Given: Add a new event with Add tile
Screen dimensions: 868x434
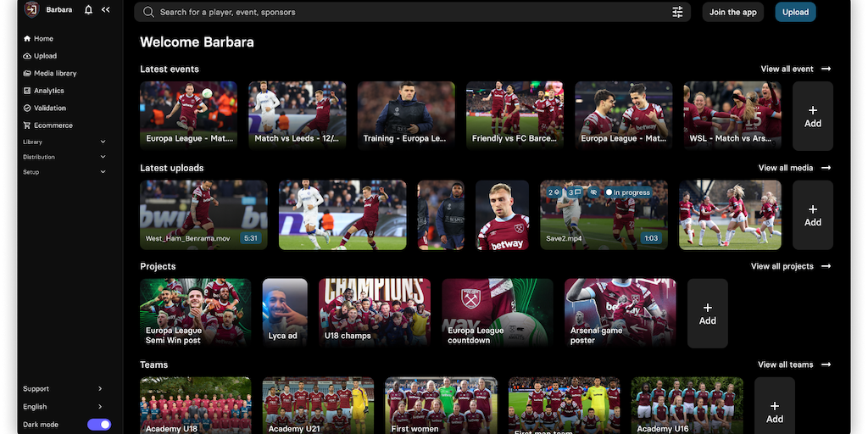Looking at the screenshot, I should coord(813,116).
